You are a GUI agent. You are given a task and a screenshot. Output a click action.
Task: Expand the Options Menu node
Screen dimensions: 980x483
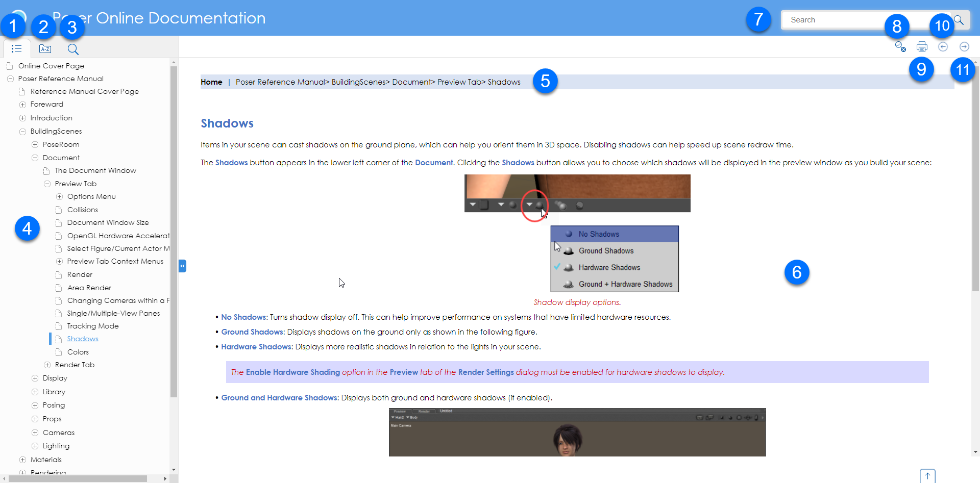pos(59,196)
